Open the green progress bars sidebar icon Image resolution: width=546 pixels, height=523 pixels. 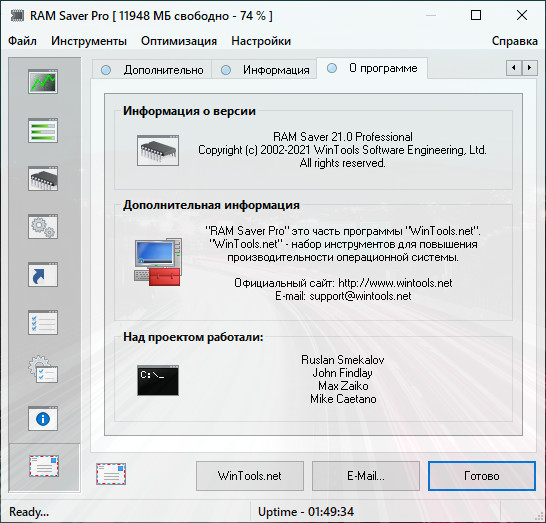coord(43,130)
